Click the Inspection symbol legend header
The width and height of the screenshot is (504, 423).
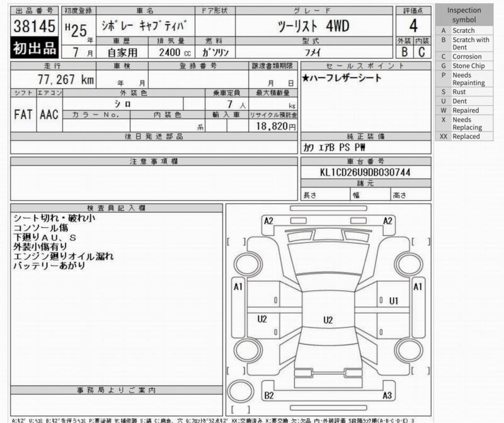pyautogui.click(x=467, y=15)
